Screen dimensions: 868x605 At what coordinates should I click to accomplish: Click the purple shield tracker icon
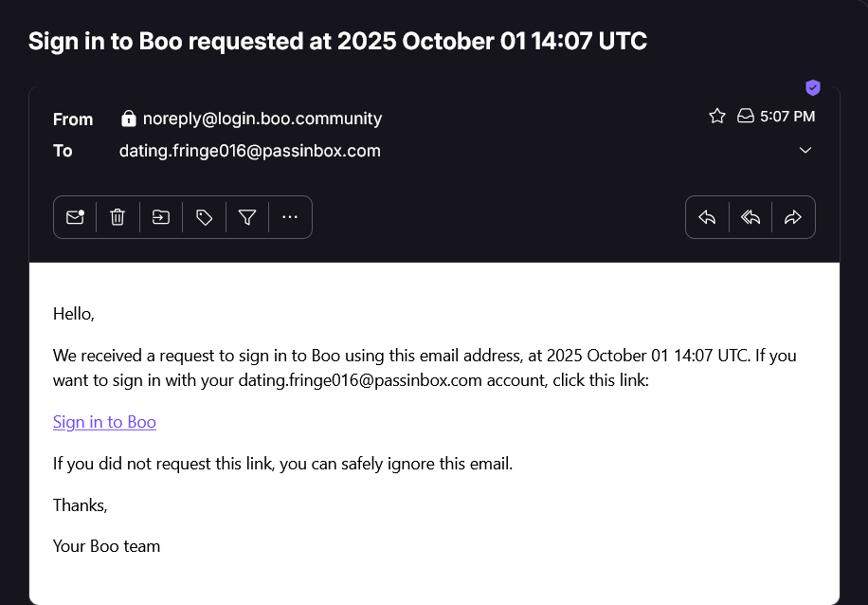click(813, 87)
